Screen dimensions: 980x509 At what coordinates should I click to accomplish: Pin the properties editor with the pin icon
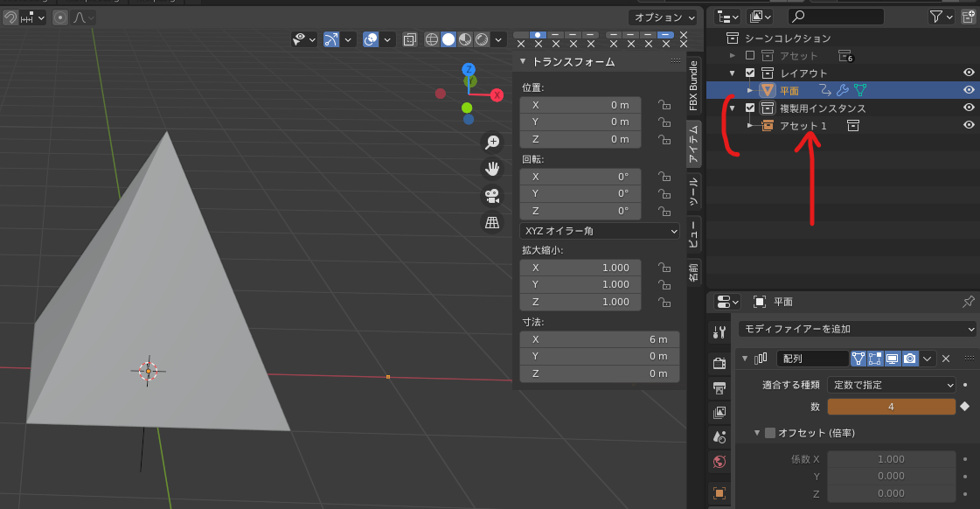(968, 302)
